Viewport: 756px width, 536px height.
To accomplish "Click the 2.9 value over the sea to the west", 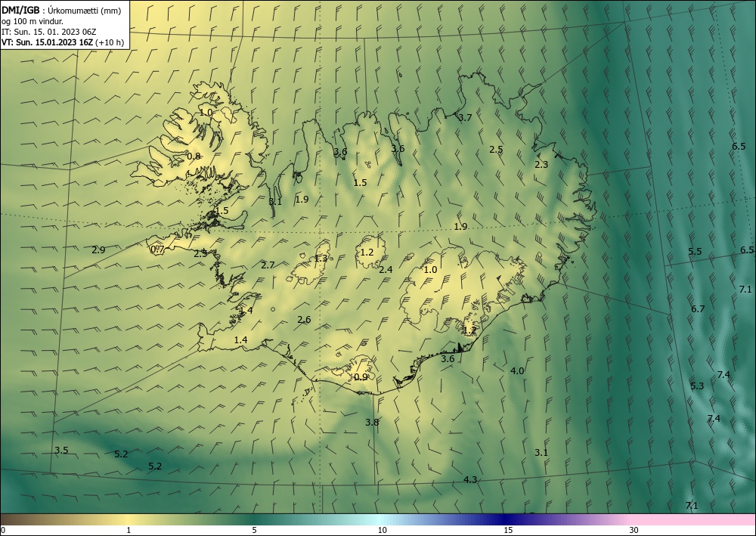I will tap(98, 250).
